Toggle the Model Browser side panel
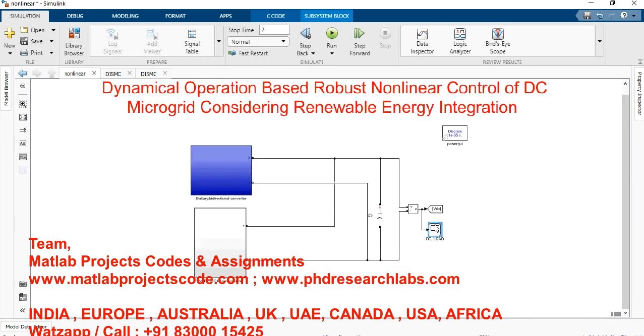 tap(7, 89)
